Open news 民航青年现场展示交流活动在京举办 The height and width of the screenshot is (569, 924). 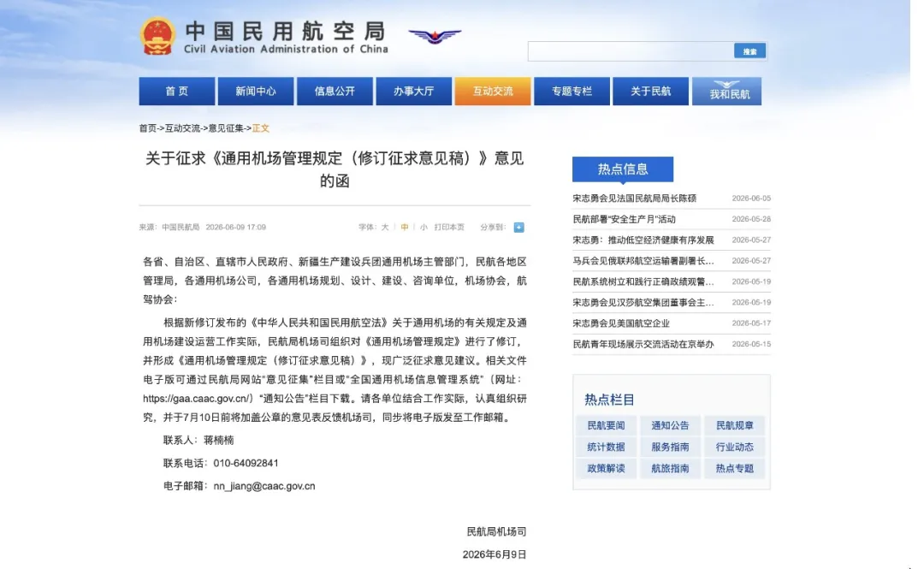coord(643,344)
